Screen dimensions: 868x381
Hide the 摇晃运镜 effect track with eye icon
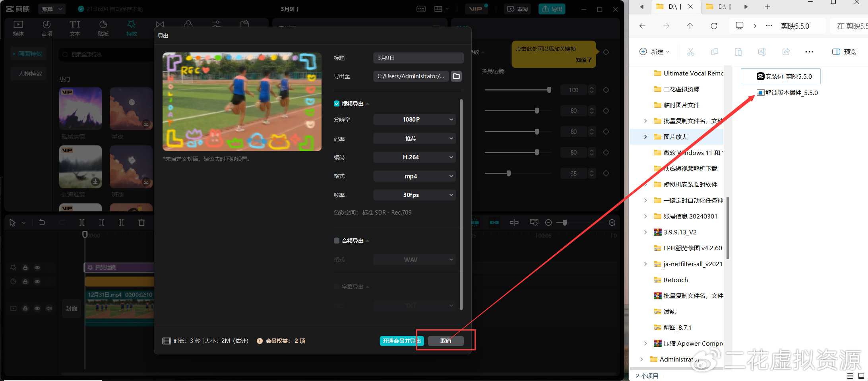tap(37, 268)
